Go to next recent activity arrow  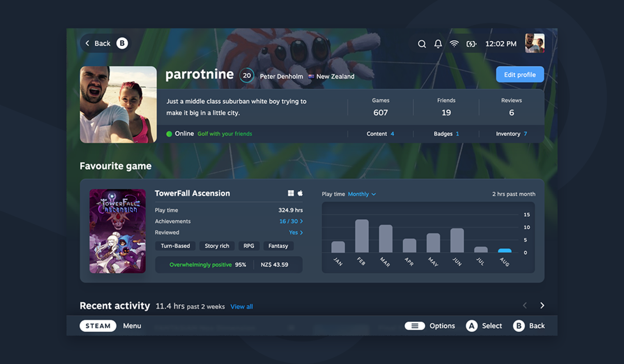click(x=542, y=305)
